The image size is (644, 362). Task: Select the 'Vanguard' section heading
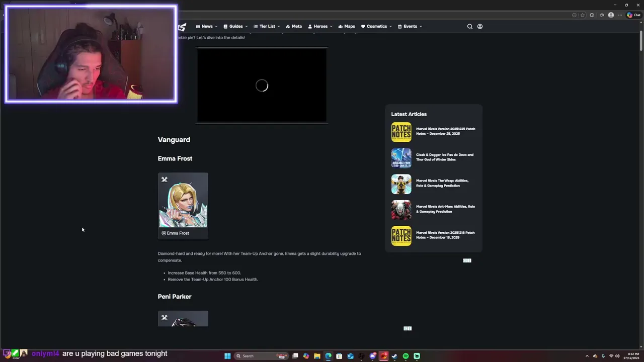[x=174, y=140]
